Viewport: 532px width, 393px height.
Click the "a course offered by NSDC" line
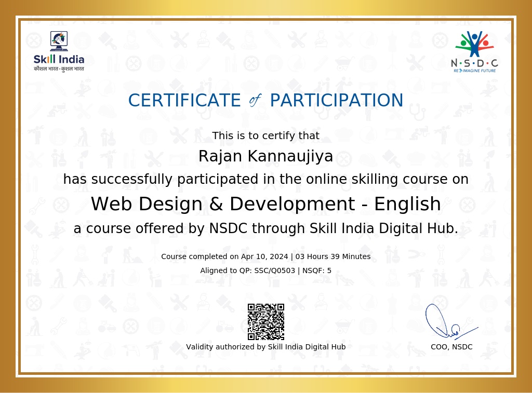265,228
